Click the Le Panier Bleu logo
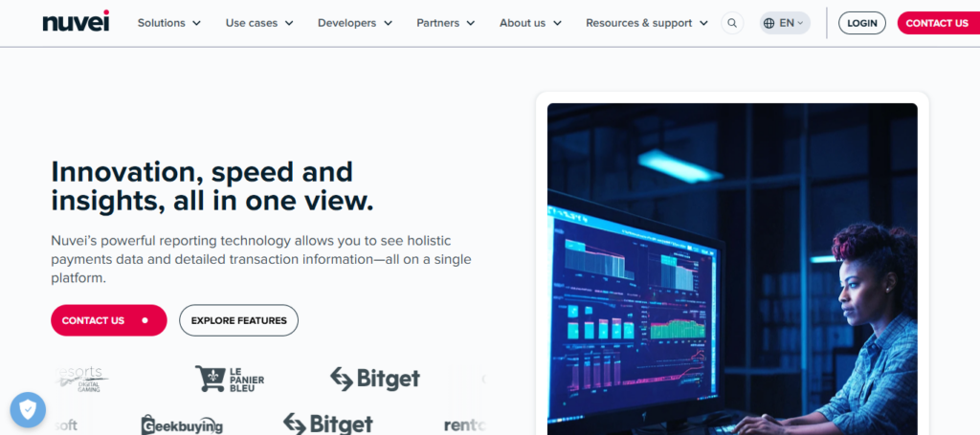 pyautogui.click(x=230, y=379)
